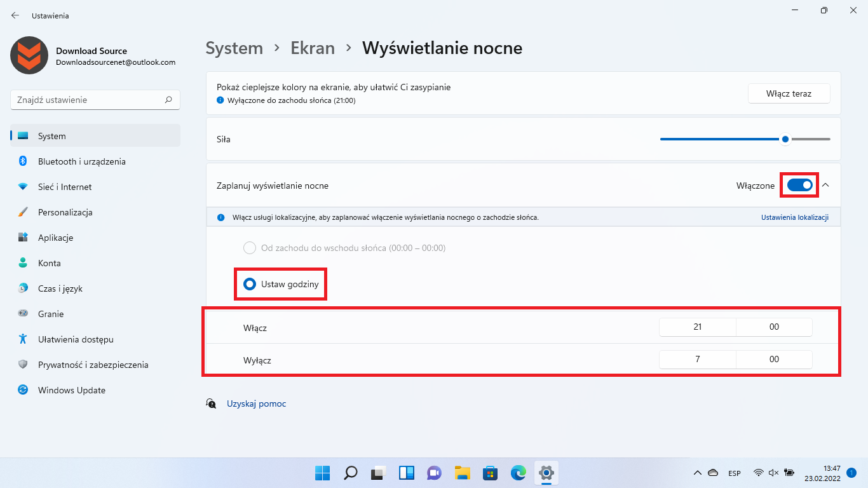Open File Explorer from the taskbar
The width and height of the screenshot is (868, 488).
(x=462, y=473)
